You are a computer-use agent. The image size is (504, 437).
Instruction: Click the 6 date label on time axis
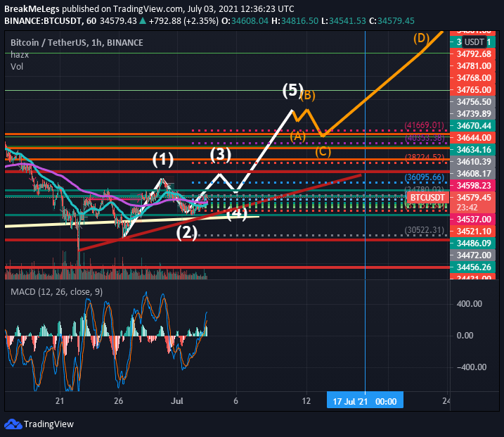click(236, 401)
